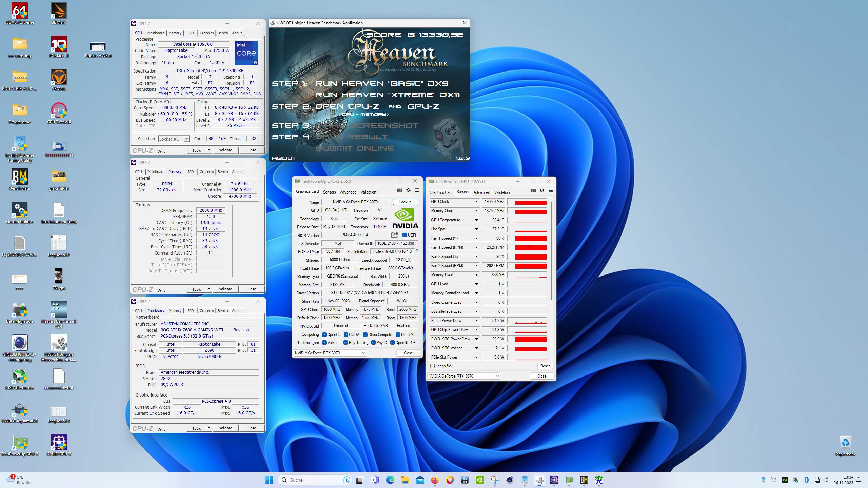Image resolution: width=868 pixels, height=488 pixels.
Task: Enable Log to file checkbox
Action: coord(432,366)
